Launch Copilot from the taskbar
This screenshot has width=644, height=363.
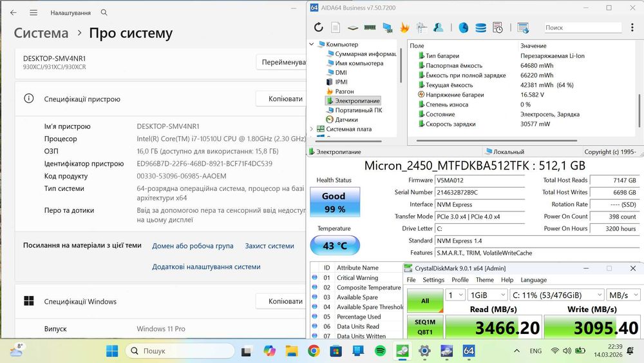pos(269,351)
